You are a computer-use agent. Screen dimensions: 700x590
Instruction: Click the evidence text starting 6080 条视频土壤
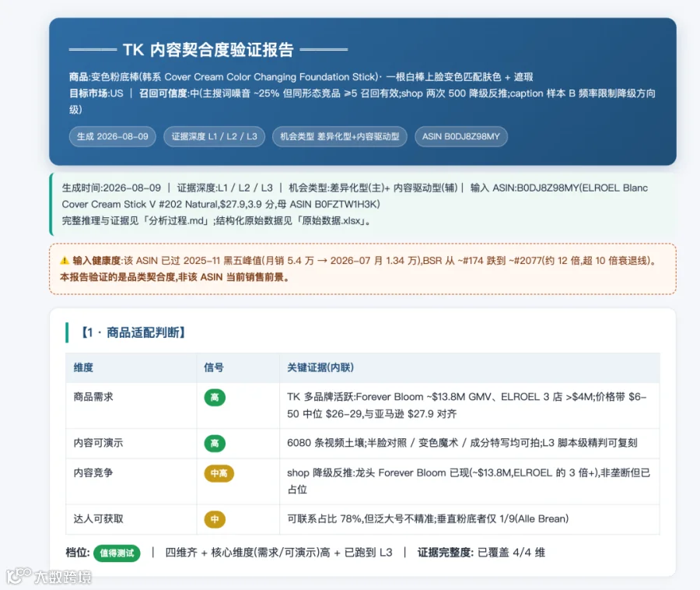coord(462,443)
